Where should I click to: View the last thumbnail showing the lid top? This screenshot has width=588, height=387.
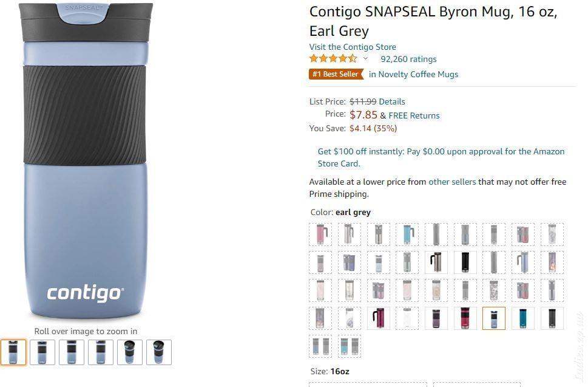[158, 352]
